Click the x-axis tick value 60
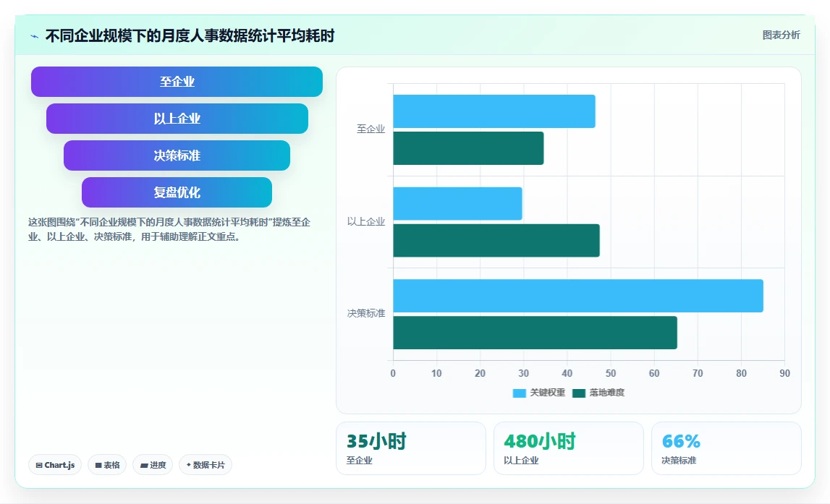Screen dimensions: 830x504 (x=654, y=373)
